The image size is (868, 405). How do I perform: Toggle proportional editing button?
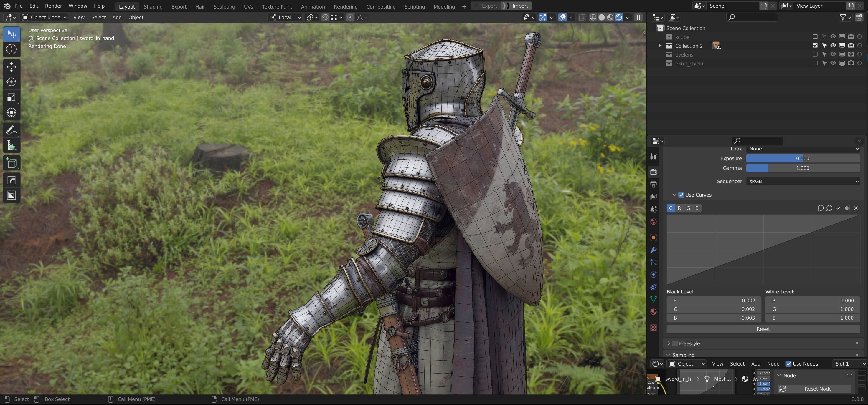coord(350,17)
